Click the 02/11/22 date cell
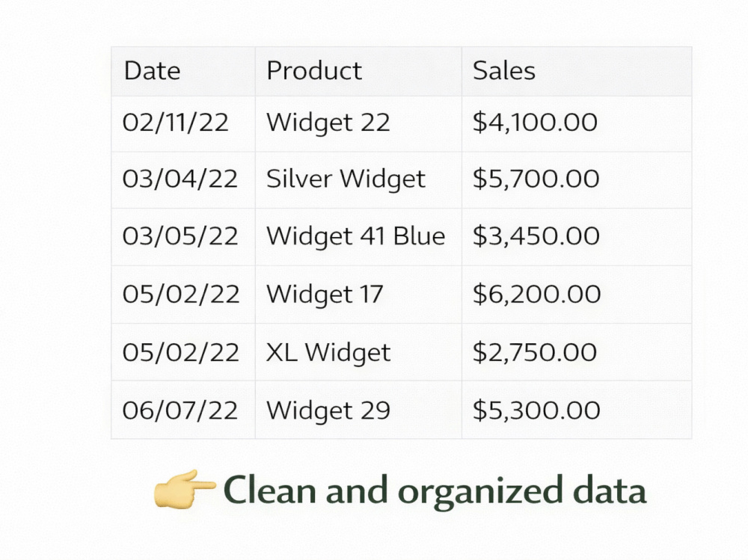This screenshot has height=560, width=748. pyautogui.click(x=183, y=124)
